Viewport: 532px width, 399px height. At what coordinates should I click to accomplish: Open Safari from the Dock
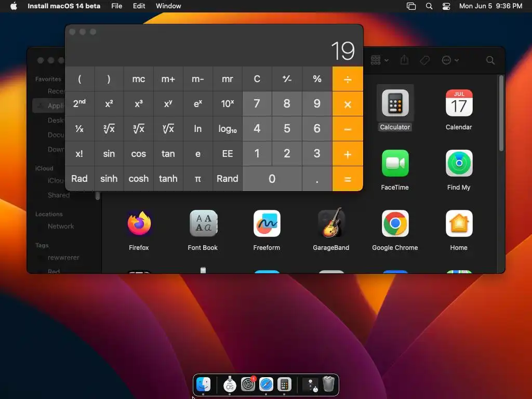(x=266, y=384)
